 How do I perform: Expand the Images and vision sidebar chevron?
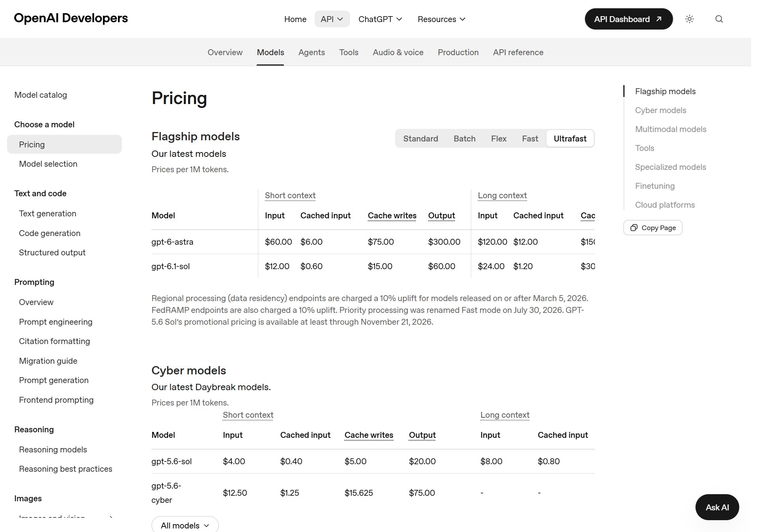click(x=111, y=517)
